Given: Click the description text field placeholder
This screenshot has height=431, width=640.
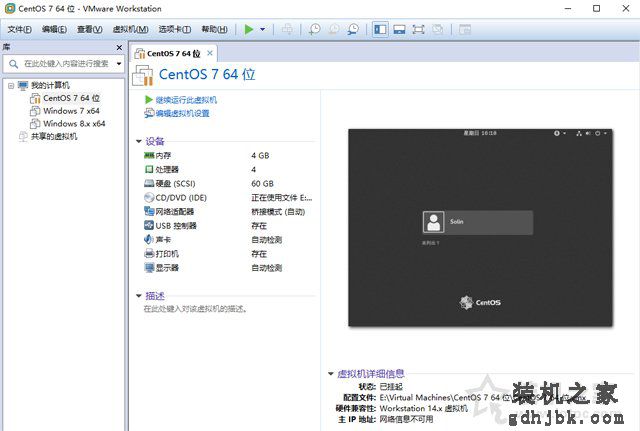Looking at the screenshot, I should pyautogui.click(x=195, y=309).
